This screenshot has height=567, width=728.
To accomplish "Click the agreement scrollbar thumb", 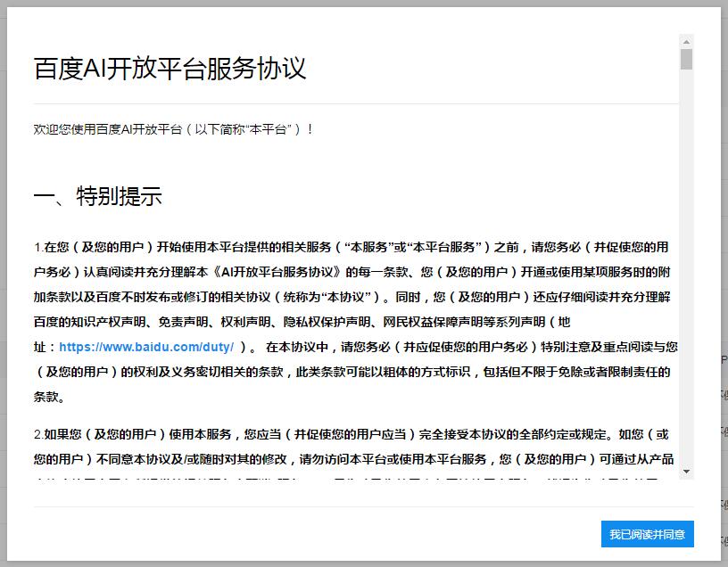I will pyautogui.click(x=686, y=60).
